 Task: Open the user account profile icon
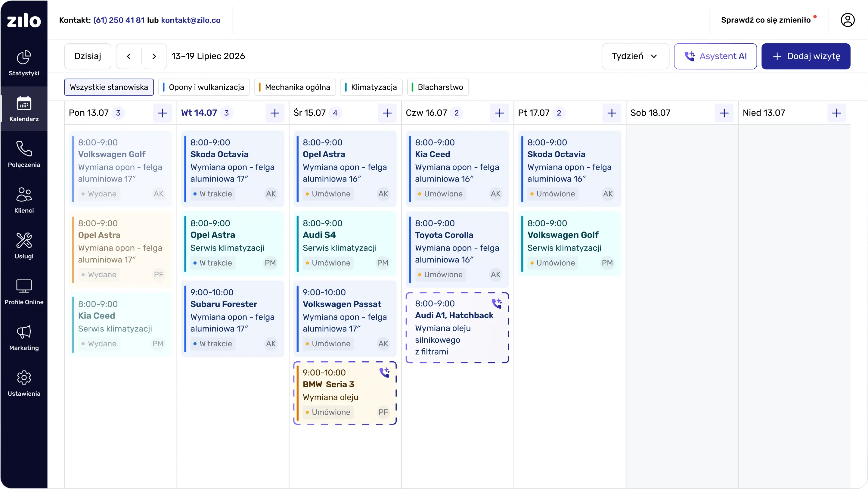tap(848, 20)
